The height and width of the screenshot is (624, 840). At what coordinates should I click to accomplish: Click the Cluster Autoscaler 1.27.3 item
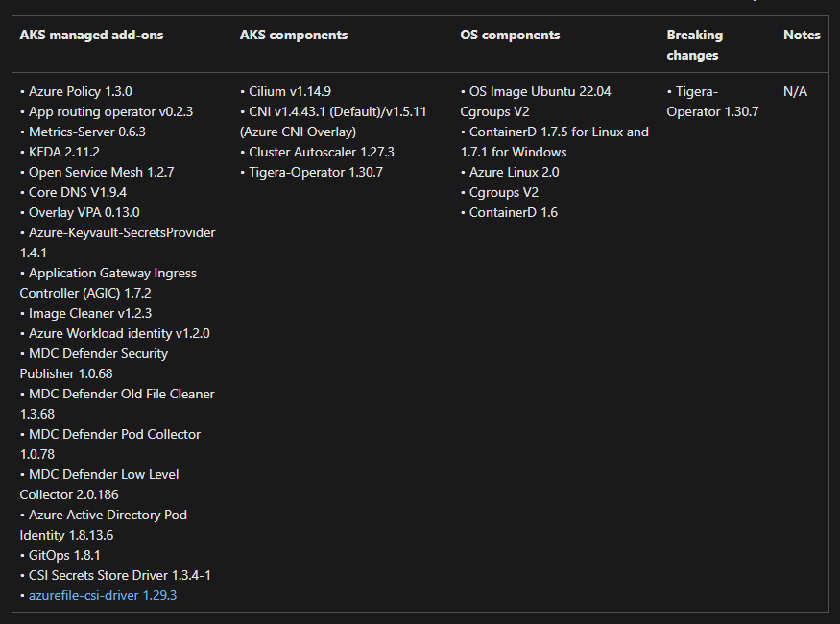(x=321, y=152)
